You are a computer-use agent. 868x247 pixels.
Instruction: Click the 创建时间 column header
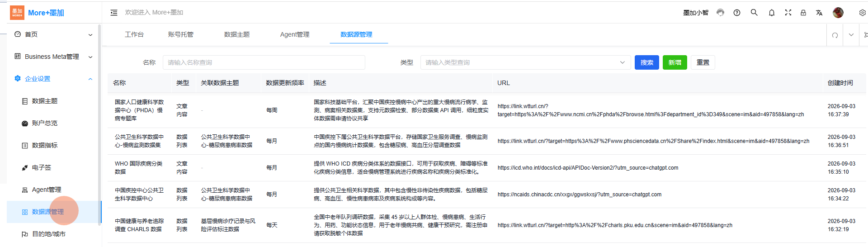click(840, 83)
